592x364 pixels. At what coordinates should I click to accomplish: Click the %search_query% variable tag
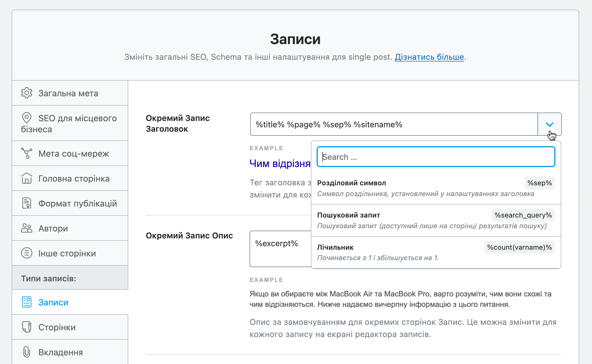(523, 215)
